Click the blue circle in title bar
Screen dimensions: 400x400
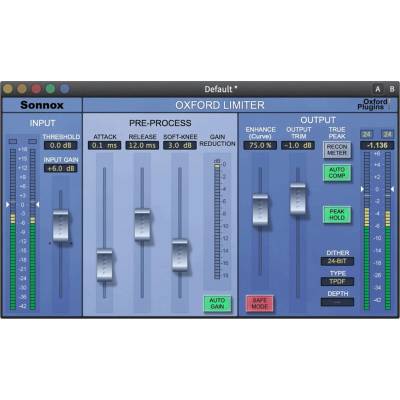(x=65, y=89)
